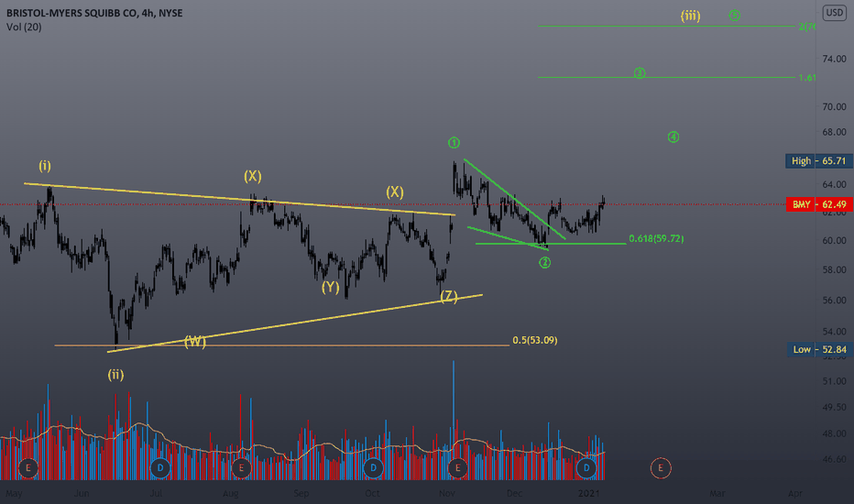The width and height of the screenshot is (854, 504).
Task: Click the green circled 2 wave label
Action: (x=544, y=263)
